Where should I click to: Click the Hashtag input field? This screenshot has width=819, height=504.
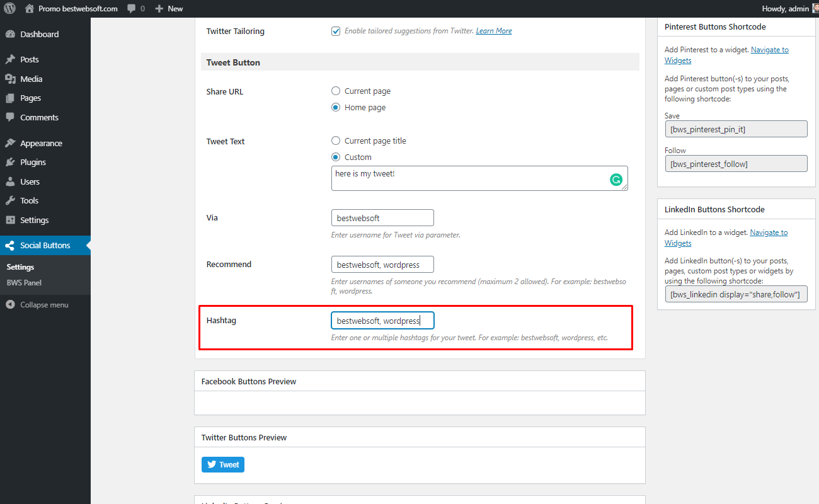[382, 321]
